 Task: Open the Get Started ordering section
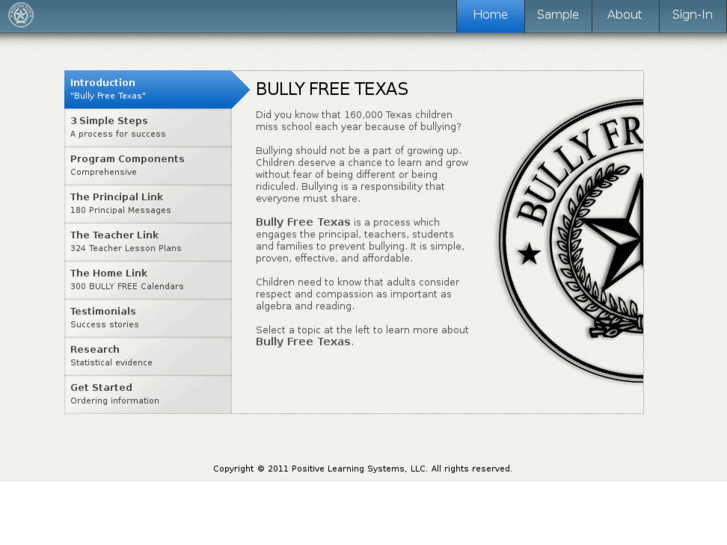tap(148, 394)
